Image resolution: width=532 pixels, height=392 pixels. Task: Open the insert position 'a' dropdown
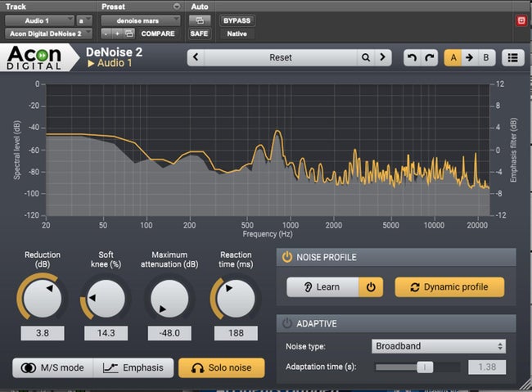tap(83, 20)
